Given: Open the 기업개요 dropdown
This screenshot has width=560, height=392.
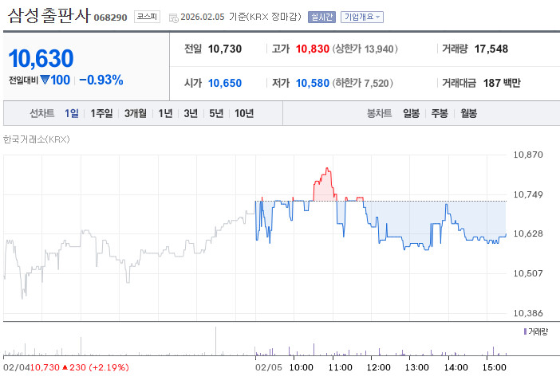Looking at the screenshot, I should click(362, 17).
